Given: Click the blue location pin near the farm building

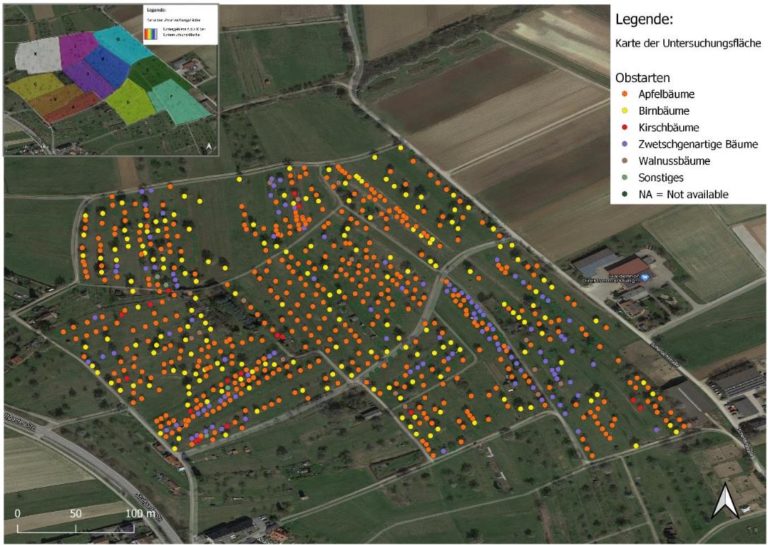Looking at the screenshot, I should coord(646,277).
